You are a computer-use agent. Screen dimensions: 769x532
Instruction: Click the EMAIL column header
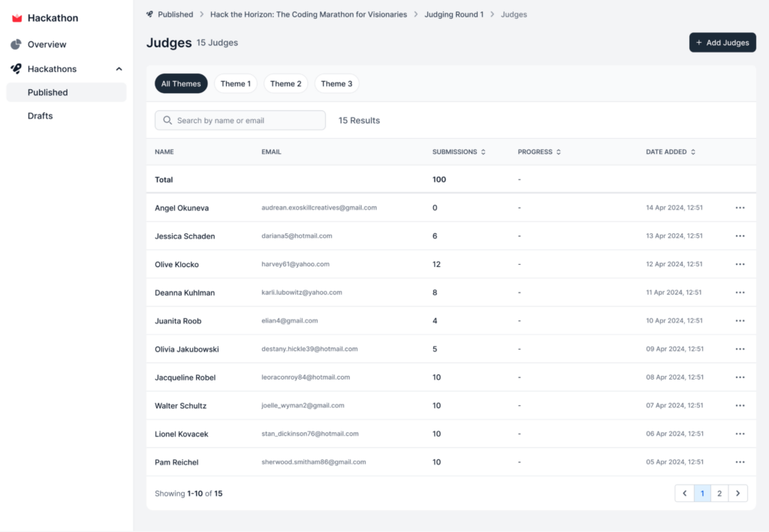271,152
